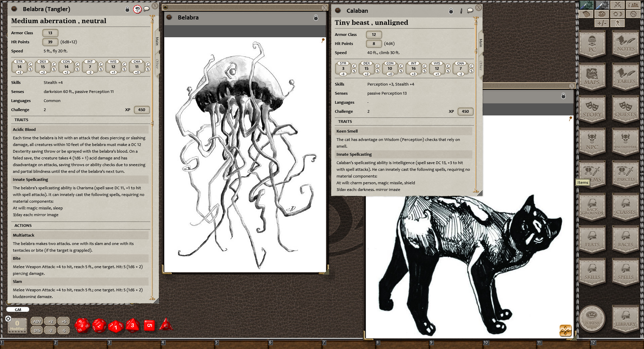The width and height of the screenshot is (644, 349).
Task: Open the Tokens bag
Action: [x=592, y=319]
